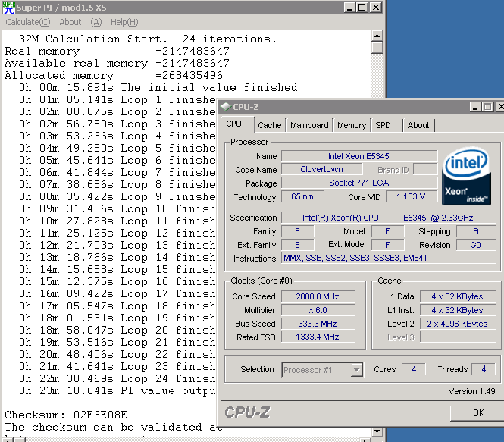Click the 'Real memory =2147483647' line
504x442 pixels.
tap(117, 51)
